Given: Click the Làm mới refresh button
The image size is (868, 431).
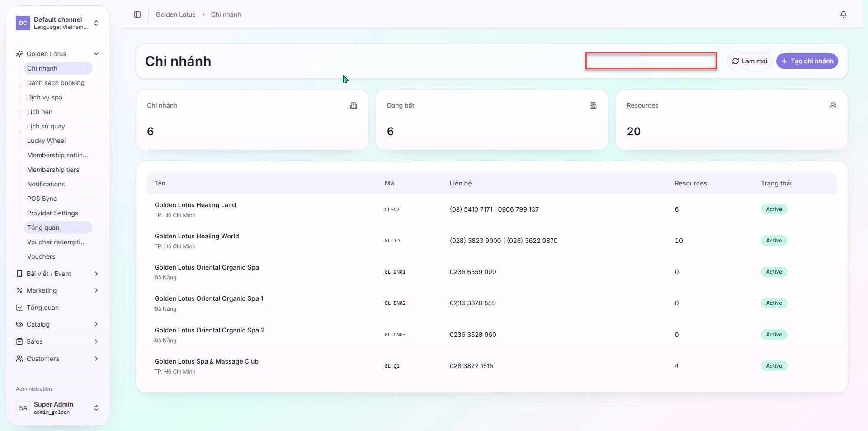Looking at the screenshot, I should point(750,61).
